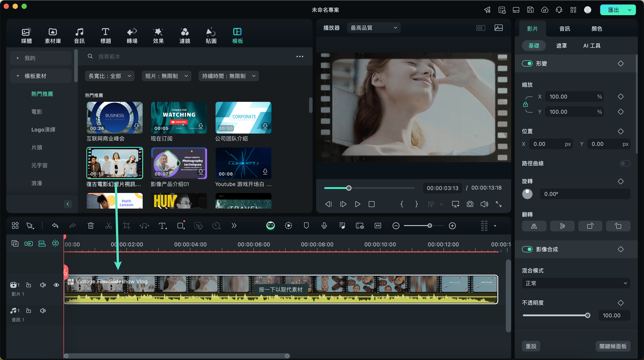Open the 效果 effects panel
The image size is (644, 360).
tap(158, 36)
